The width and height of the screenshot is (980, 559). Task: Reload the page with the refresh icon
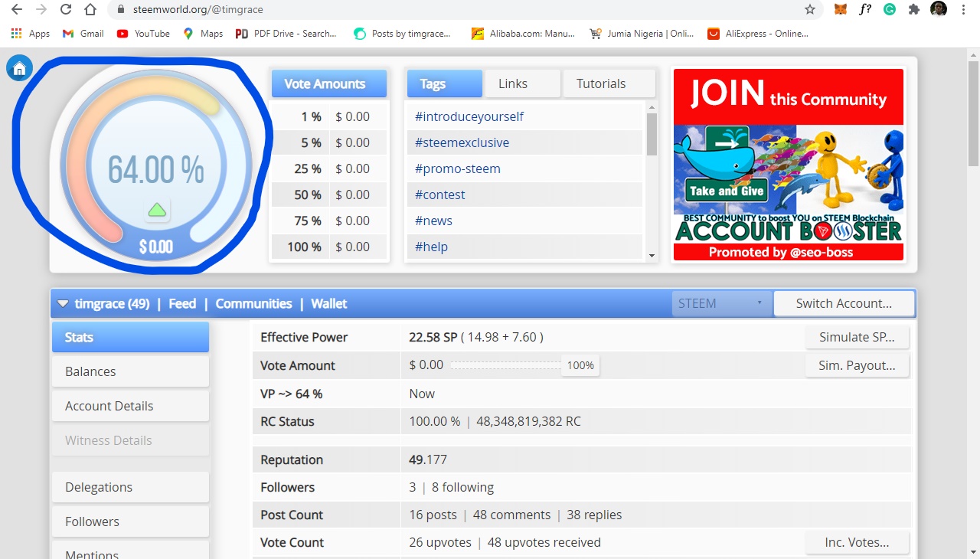65,9
